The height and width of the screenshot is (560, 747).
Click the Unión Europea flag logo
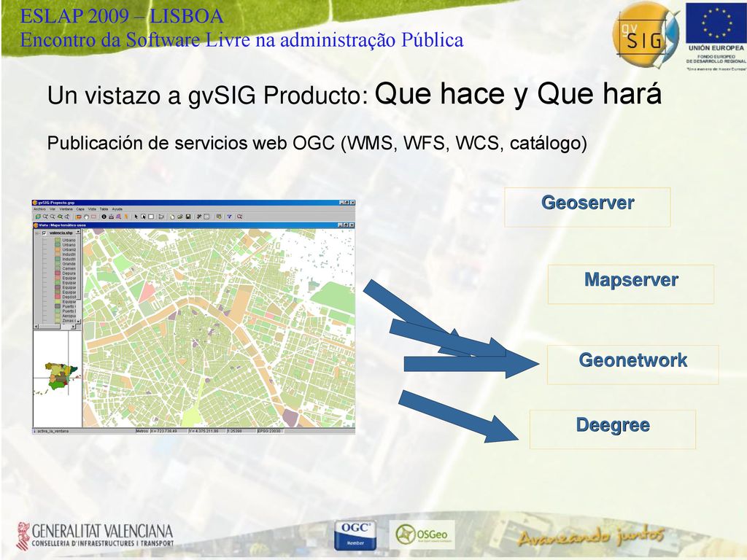[716, 23]
